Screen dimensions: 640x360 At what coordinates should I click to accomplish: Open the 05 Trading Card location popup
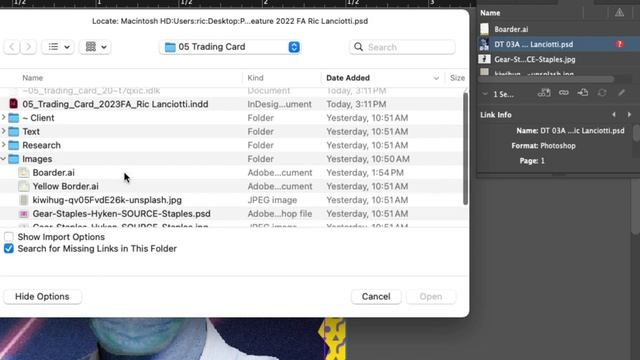point(231,47)
